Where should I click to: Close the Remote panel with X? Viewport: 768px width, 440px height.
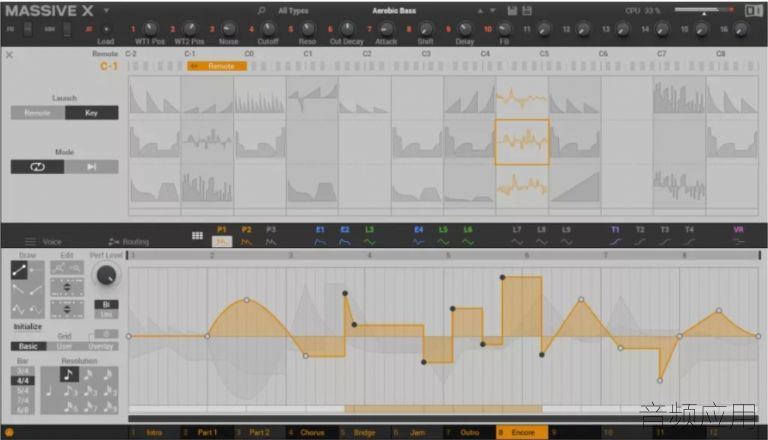(x=9, y=55)
